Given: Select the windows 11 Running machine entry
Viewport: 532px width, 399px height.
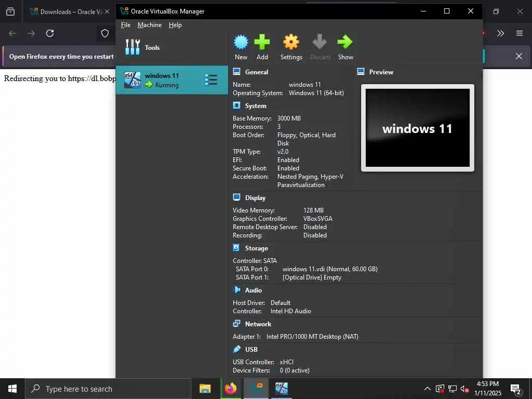Looking at the screenshot, I should (171, 80).
